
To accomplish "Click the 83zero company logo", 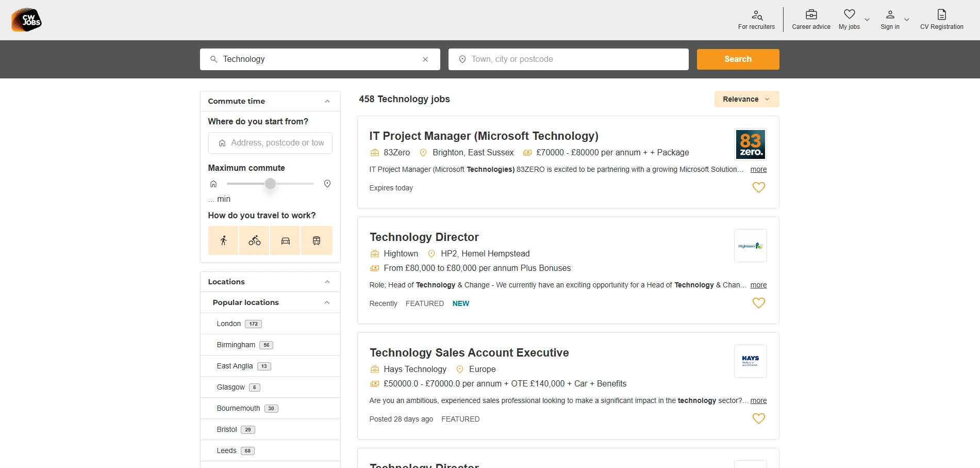I will pyautogui.click(x=751, y=144).
